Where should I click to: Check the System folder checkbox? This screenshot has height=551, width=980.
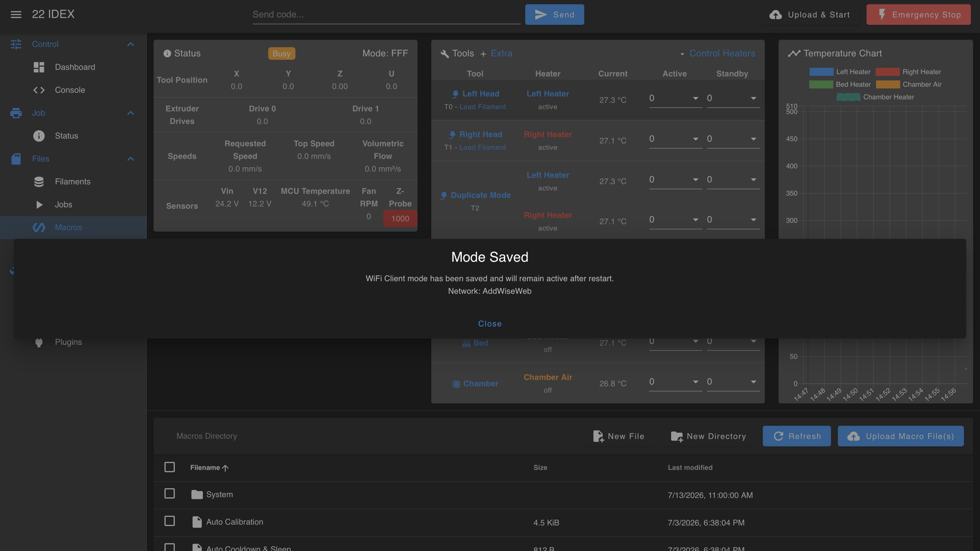pyautogui.click(x=170, y=494)
